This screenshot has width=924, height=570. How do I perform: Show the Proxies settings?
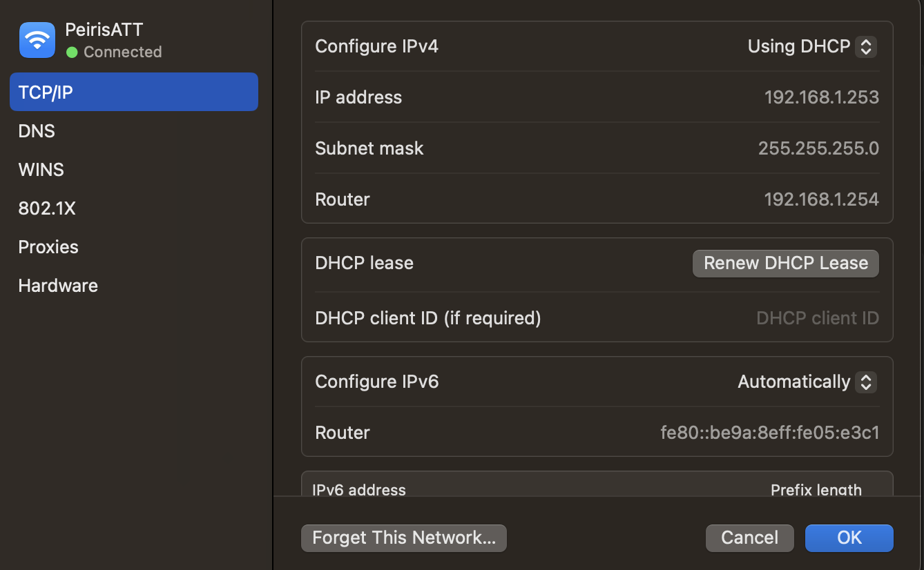tap(48, 247)
